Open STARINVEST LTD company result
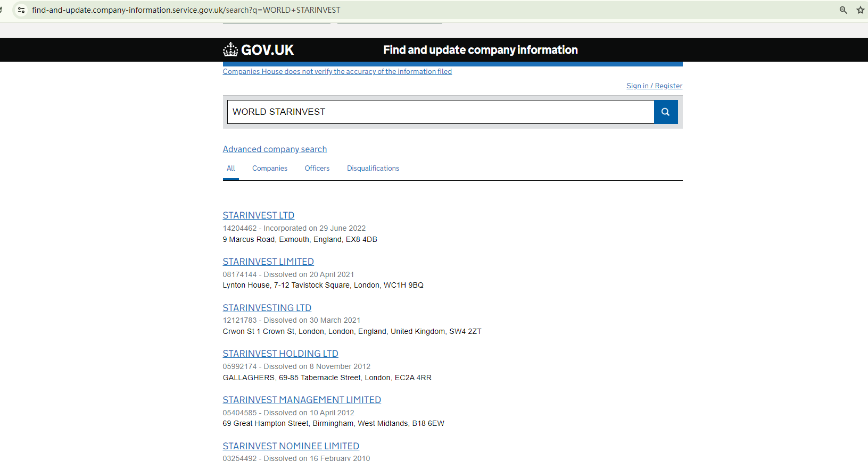The image size is (868, 461). tap(258, 215)
